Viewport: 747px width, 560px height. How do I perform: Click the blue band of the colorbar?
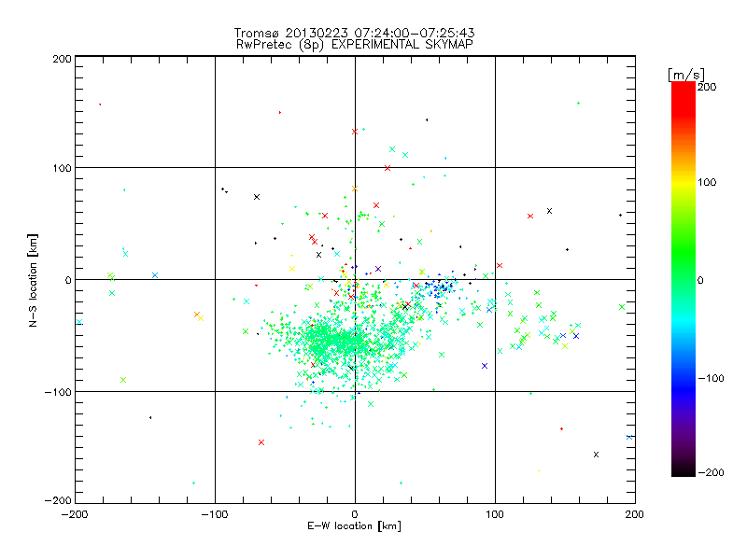(684, 379)
